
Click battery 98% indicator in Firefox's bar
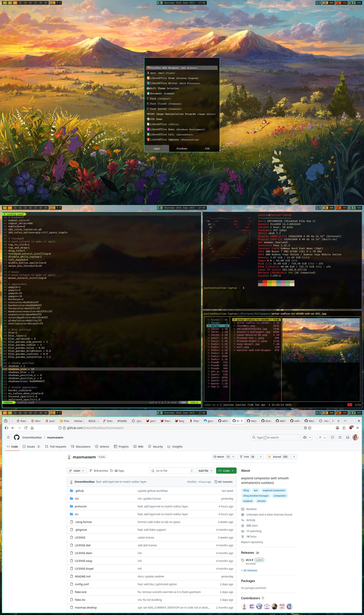pyautogui.click(x=355, y=413)
